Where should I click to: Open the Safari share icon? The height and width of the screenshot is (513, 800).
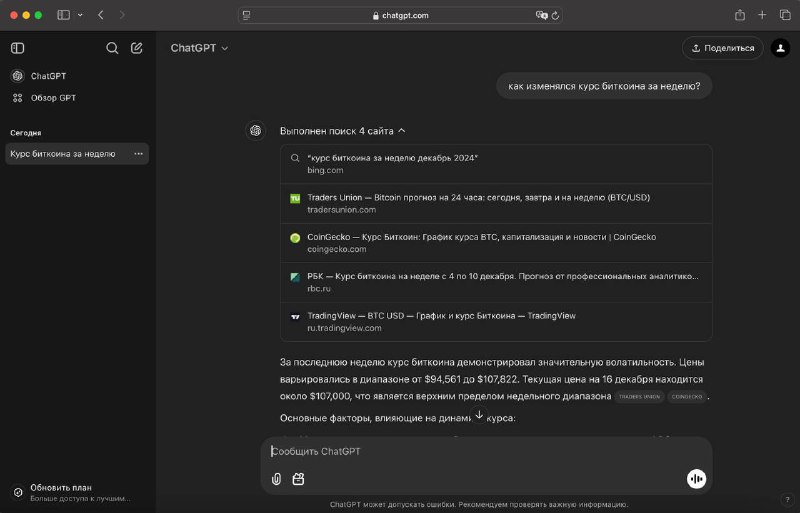[x=739, y=15]
